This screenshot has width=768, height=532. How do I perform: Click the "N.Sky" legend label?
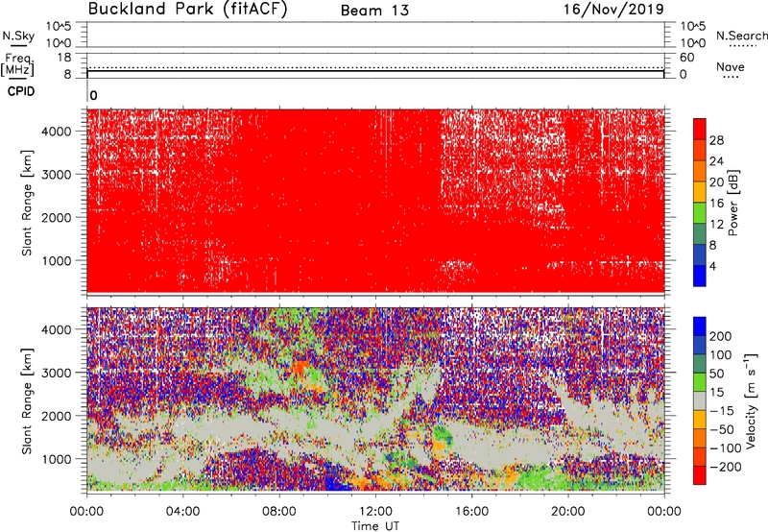point(18,36)
